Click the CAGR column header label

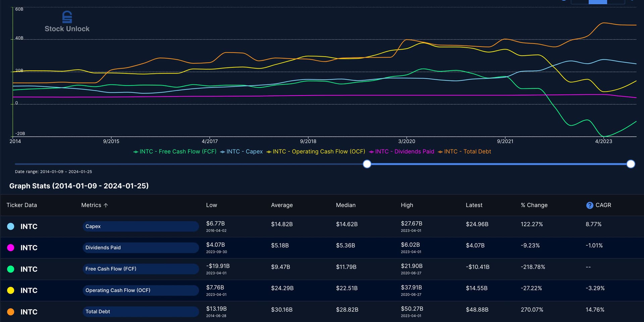[x=603, y=205]
